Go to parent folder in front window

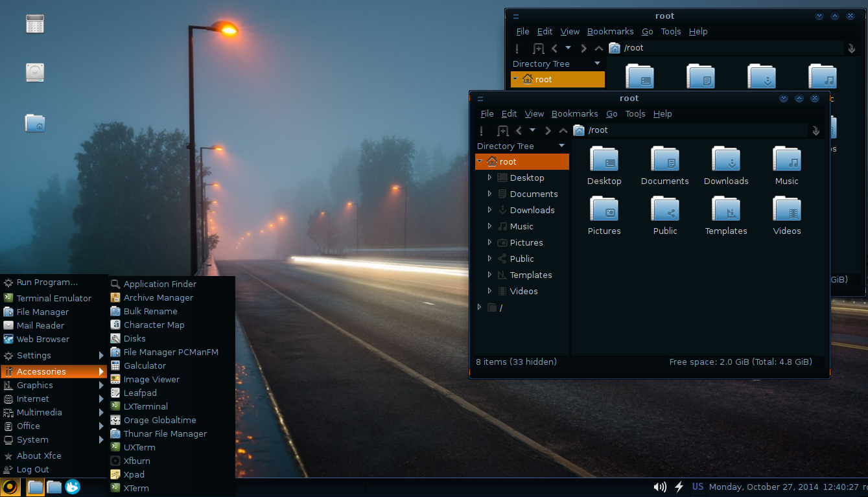coord(563,130)
